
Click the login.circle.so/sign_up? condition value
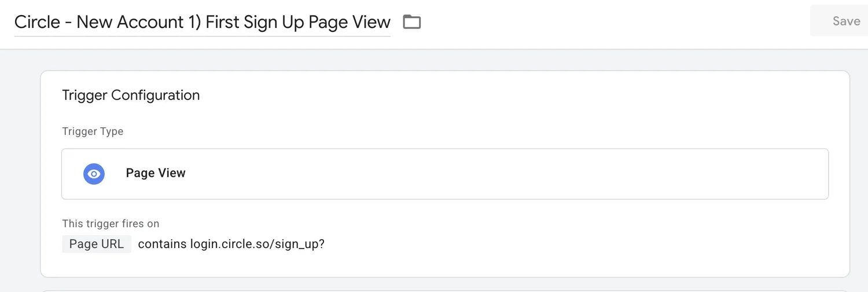[257, 244]
